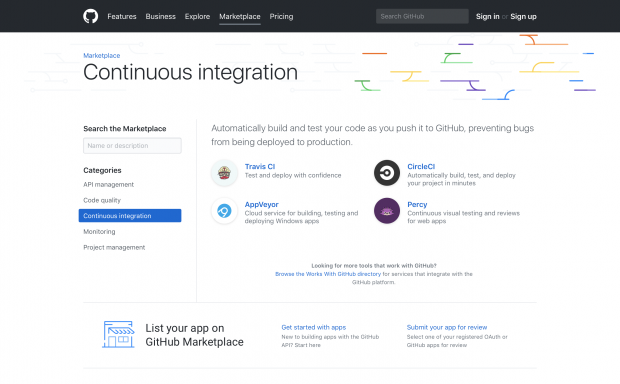The width and height of the screenshot is (620, 384).
Task: Open Get started with apps link
Action: coord(314,327)
